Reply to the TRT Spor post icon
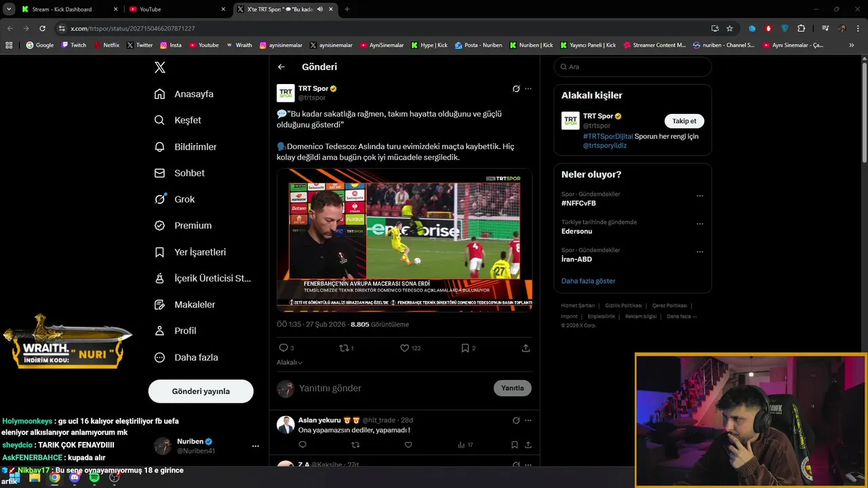The width and height of the screenshot is (868, 488). pyautogui.click(x=283, y=348)
